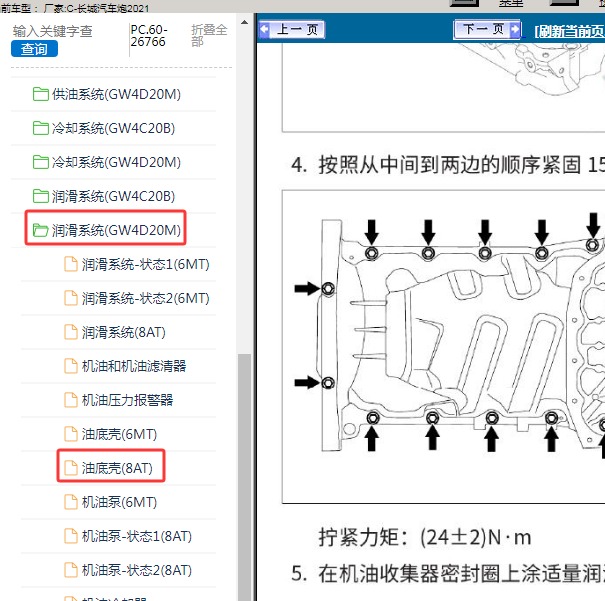Open the 油底壳(8AT) page
Screen dimensions: 605x601
pos(117,468)
